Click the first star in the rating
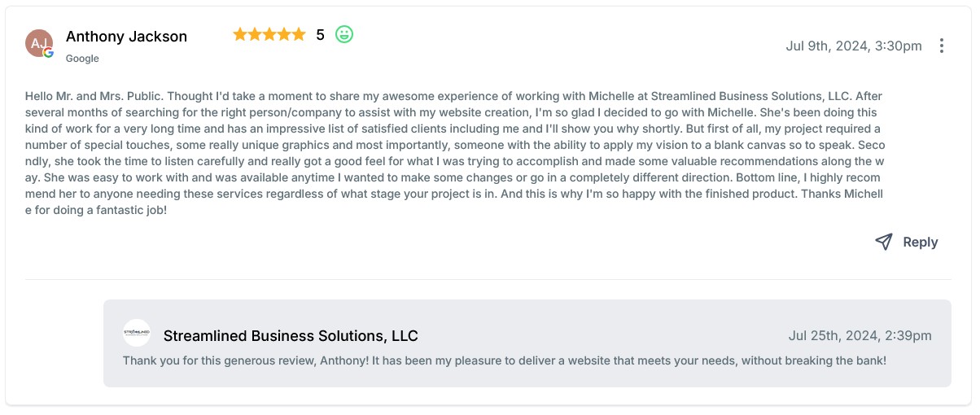 click(240, 34)
